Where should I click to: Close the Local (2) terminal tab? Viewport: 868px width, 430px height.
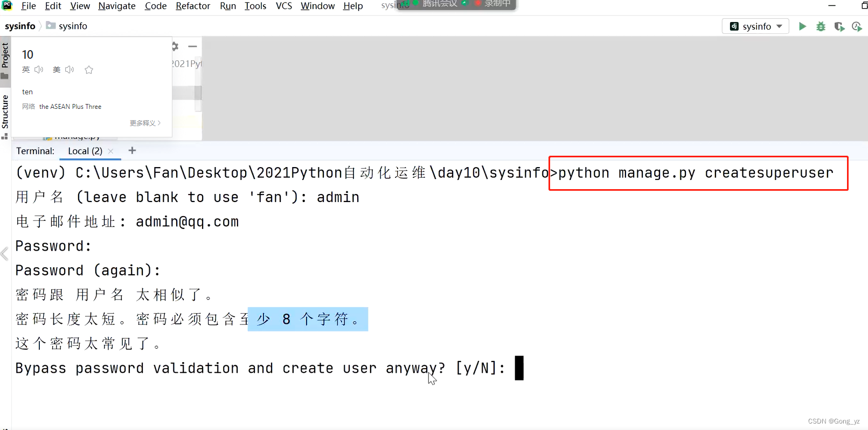[110, 151]
